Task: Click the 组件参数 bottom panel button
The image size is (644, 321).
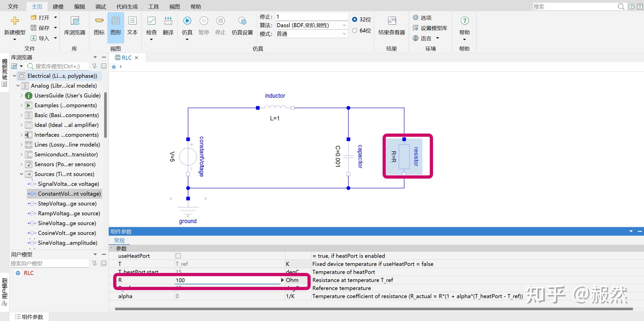Action: (29, 317)
